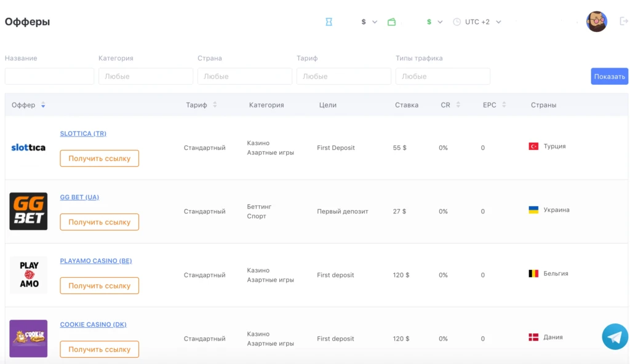Image resolution: width=630 pixels, height=364 pixels.
Task: Click the GG BET logo thumbnail
Action: click(28, 211)
